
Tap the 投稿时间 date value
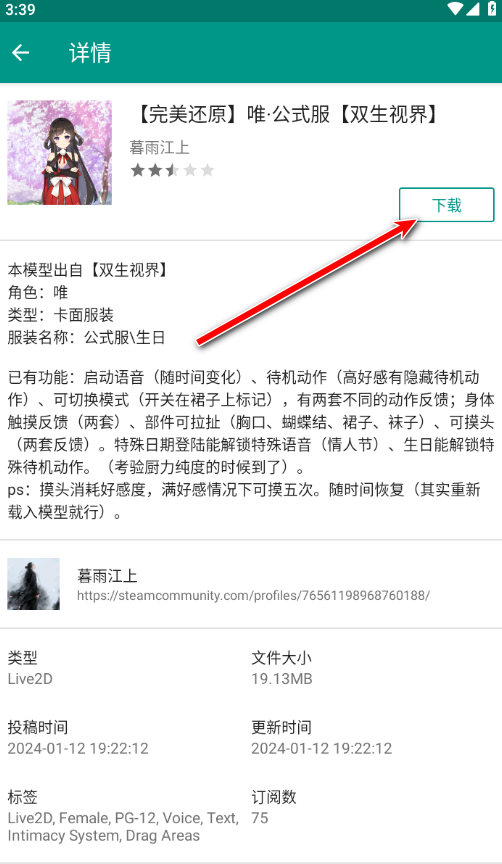78,748
